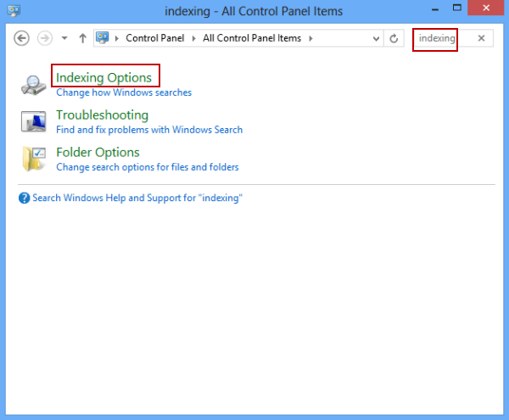This screenshot has height=420, width=509.
Task: Open Folder Options
Action: pos(98,152)
